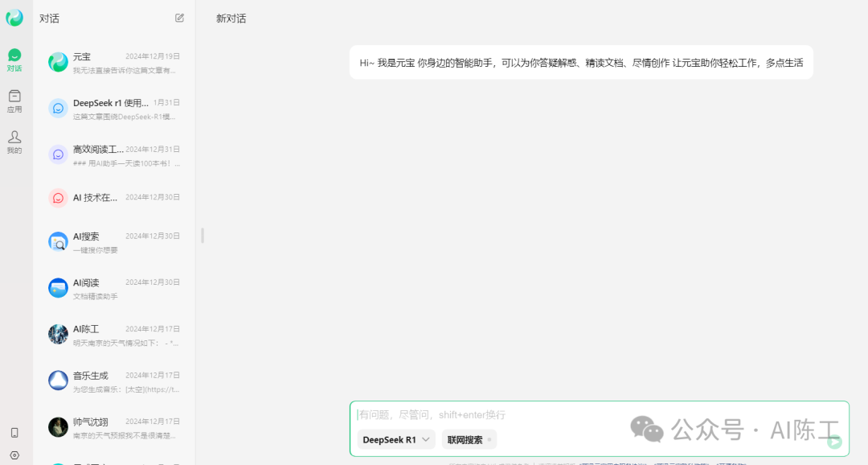Click the 对话 list panel heading
Image resolution: width=868 pixels, height=465 pixels.
pyautogui.click(x=49, y=19)
